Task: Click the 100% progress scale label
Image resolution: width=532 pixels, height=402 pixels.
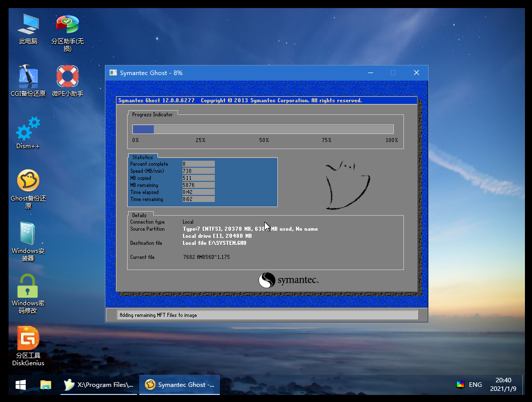Action: (391, 140)
